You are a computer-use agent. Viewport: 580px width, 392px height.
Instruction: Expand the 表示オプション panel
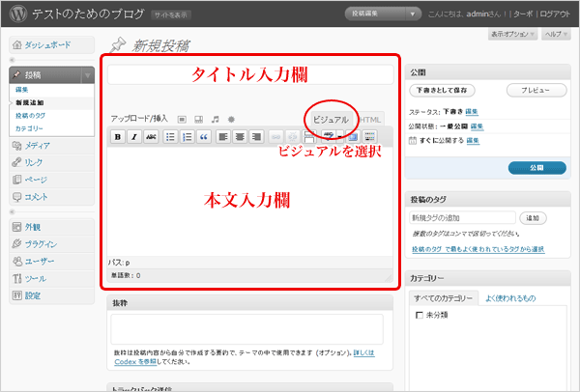(x=512, y=34)
